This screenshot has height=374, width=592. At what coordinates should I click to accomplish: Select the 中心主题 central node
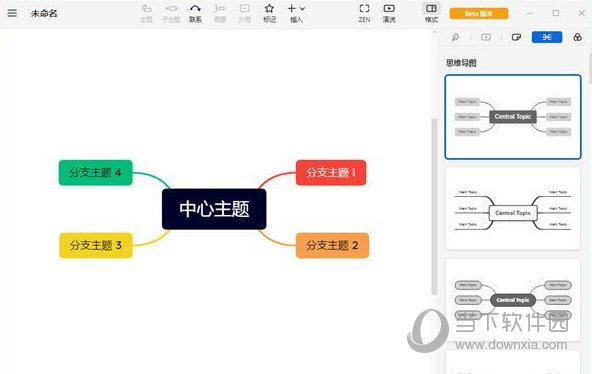214,209
